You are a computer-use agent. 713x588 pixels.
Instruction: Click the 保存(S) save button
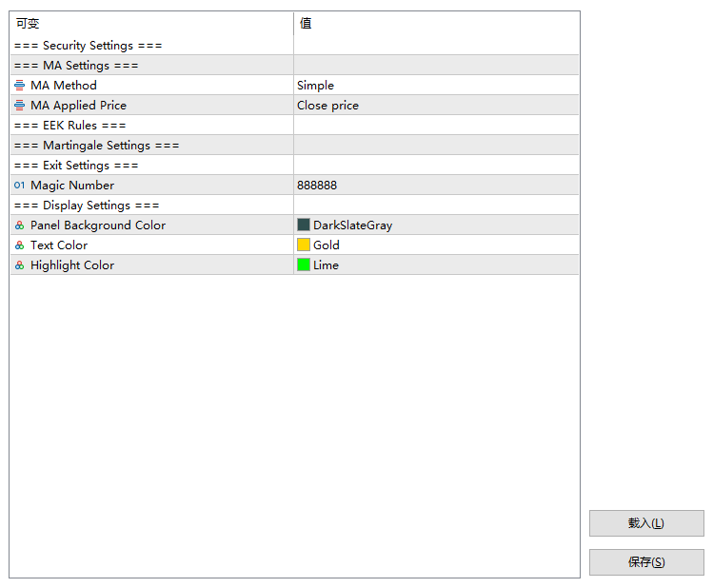646,562
